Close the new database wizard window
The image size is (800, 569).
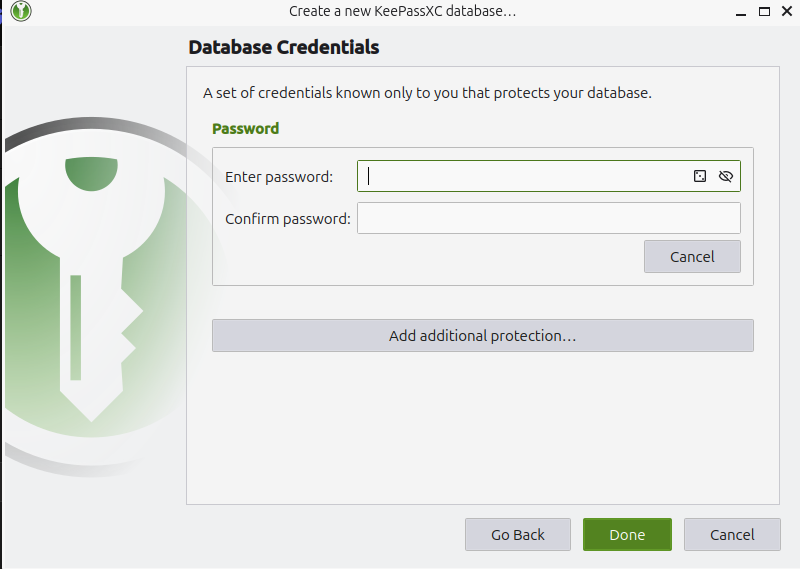pos(787,11)
